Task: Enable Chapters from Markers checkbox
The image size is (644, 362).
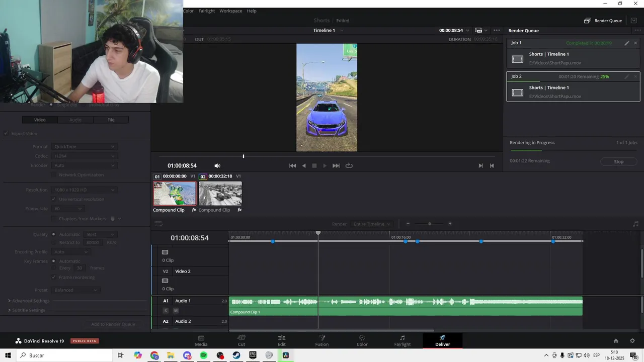Action: 54,219
